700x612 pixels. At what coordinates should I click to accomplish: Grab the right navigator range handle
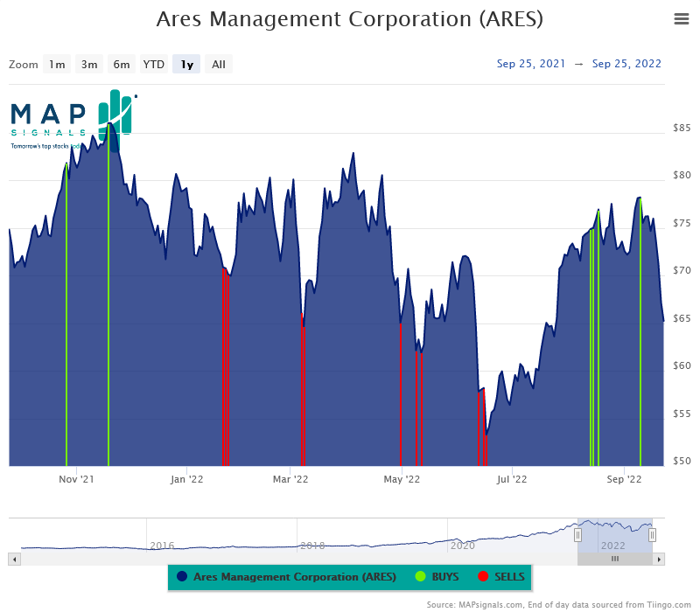(652, 535)
